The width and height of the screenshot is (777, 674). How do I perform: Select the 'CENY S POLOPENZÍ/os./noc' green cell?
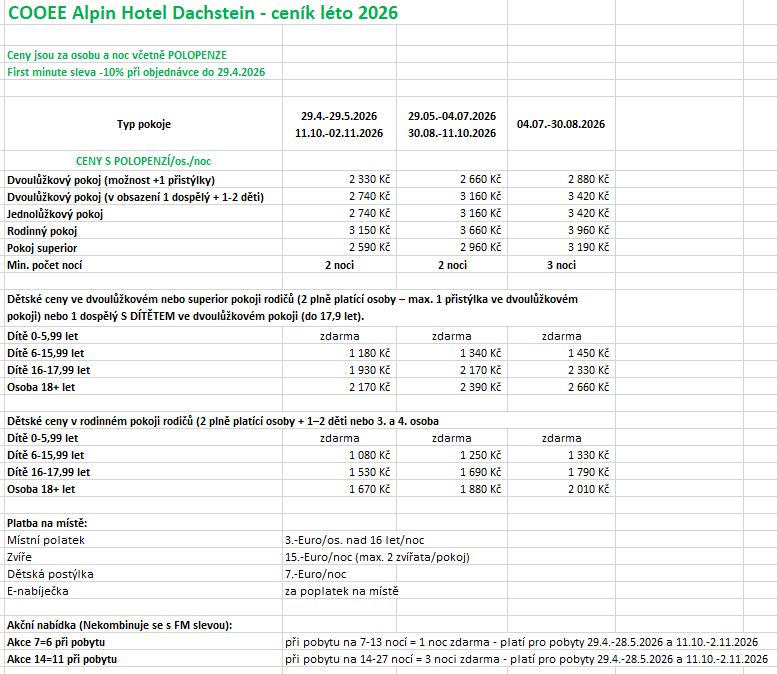coord(144,160)
